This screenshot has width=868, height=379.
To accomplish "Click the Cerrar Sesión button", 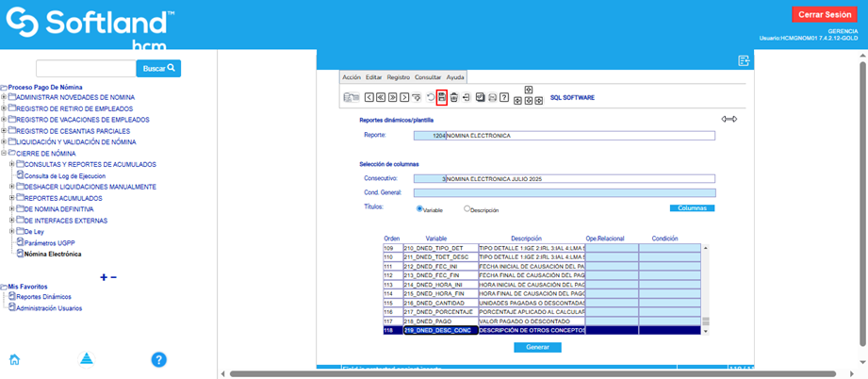I will click(825, 14).
